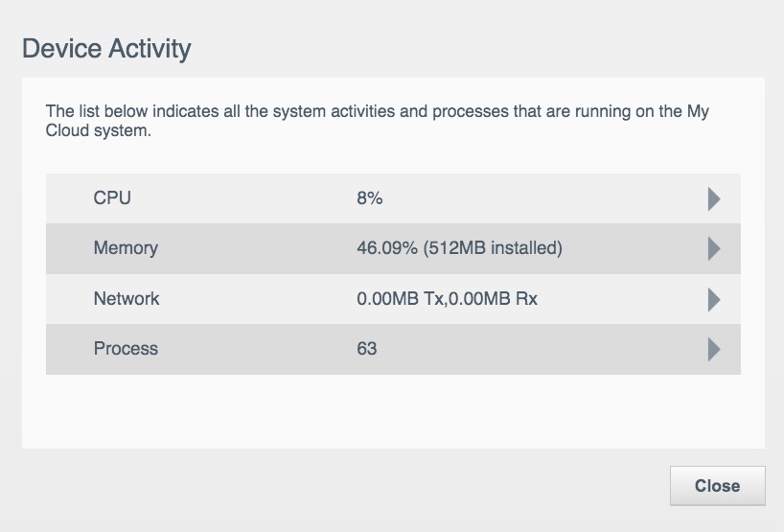Viewport: 784px width, 532px height.
Task: Click the 8% CPU usage value
Action: tap(370, 198)
